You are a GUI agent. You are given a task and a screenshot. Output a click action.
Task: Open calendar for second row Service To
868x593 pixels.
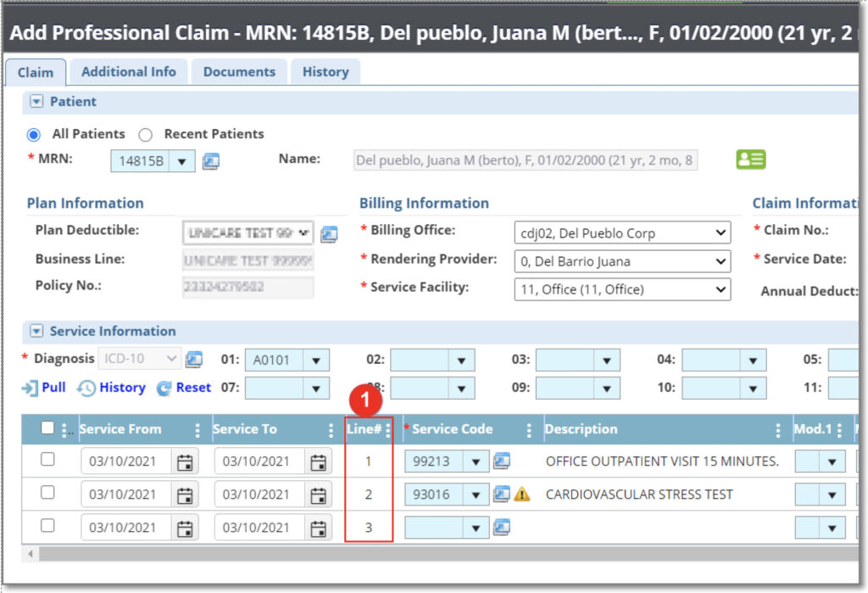pyautogui.click(x=318, y=495)
